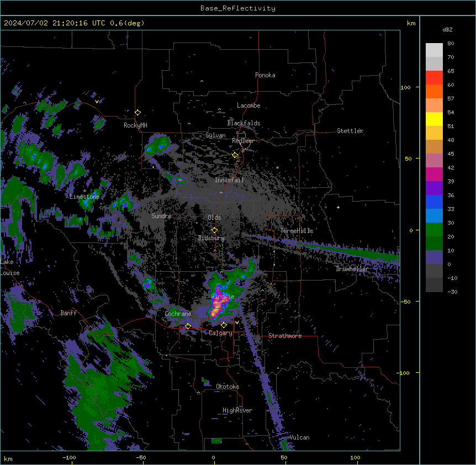Click the Drumheller town label
Viewport: 476px width, 465px height.
coord(352,269)
